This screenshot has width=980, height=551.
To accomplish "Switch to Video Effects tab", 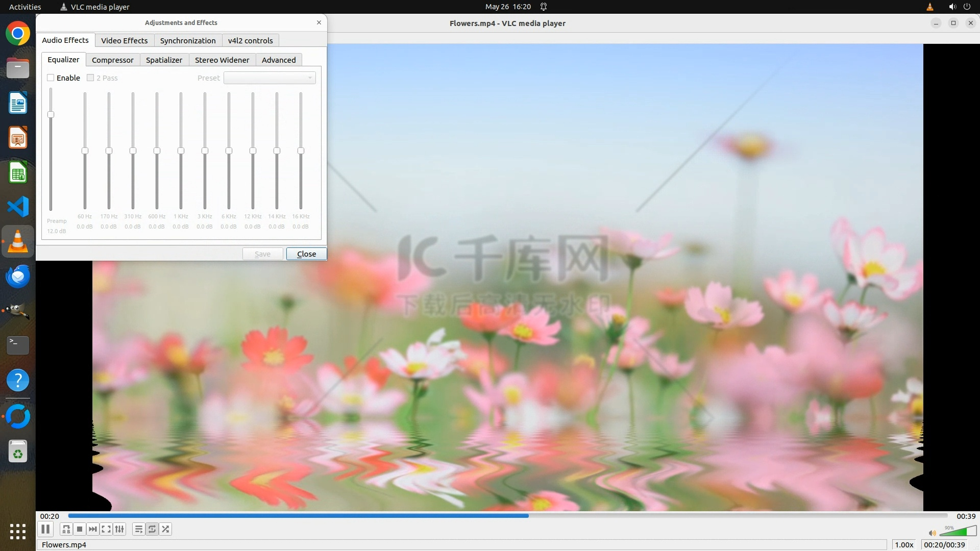I will 124,40.
